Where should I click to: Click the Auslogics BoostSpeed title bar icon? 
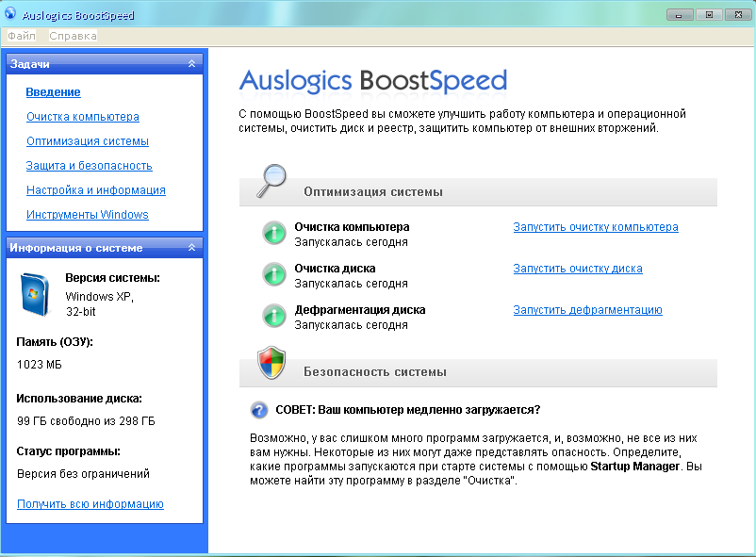(x=10, y=16)
